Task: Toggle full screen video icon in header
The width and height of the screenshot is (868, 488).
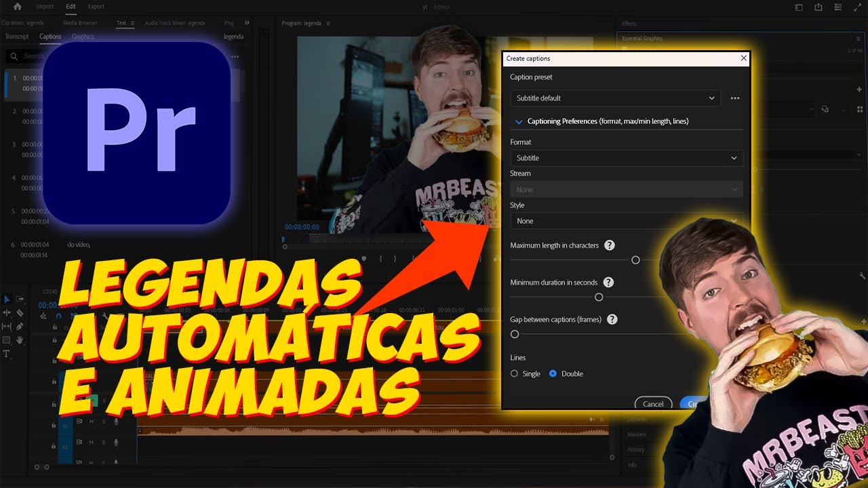Action: [x=856, y=7]
